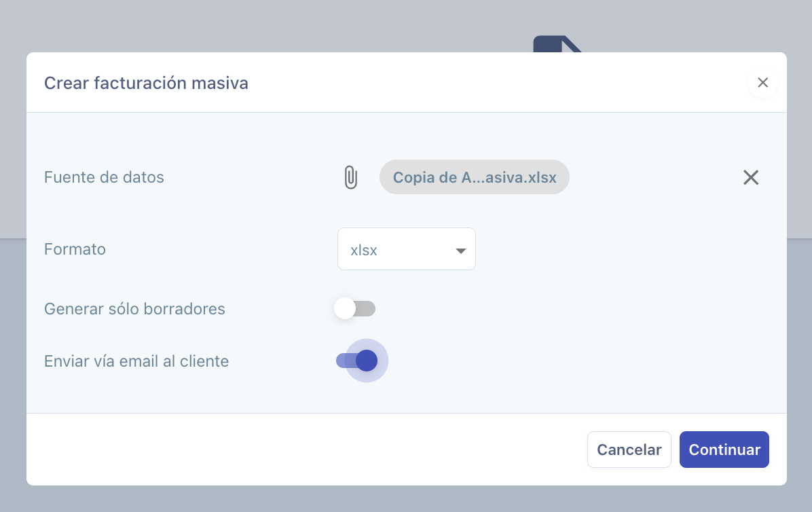The width and height of the screenshot is (812, 512).
Task: Click the Continuar button
Action: (x=724, y=450)
